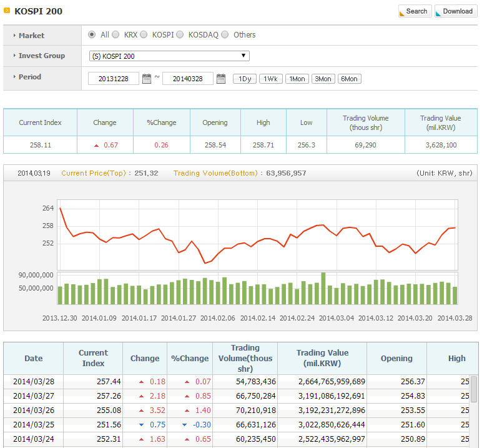Select the KOSDAQ market radio button
This screenshot has height=448, width=482.
tap(180, 34)
